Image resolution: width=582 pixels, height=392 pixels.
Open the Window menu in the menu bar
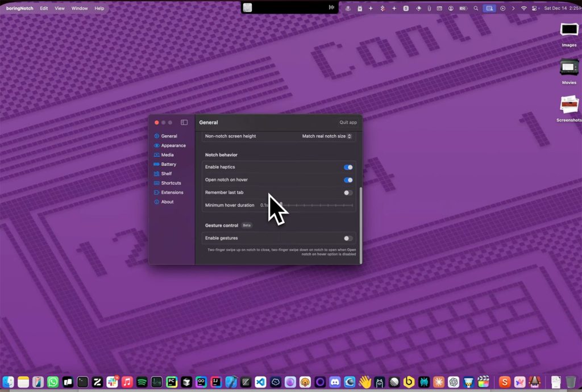[79, 8]
